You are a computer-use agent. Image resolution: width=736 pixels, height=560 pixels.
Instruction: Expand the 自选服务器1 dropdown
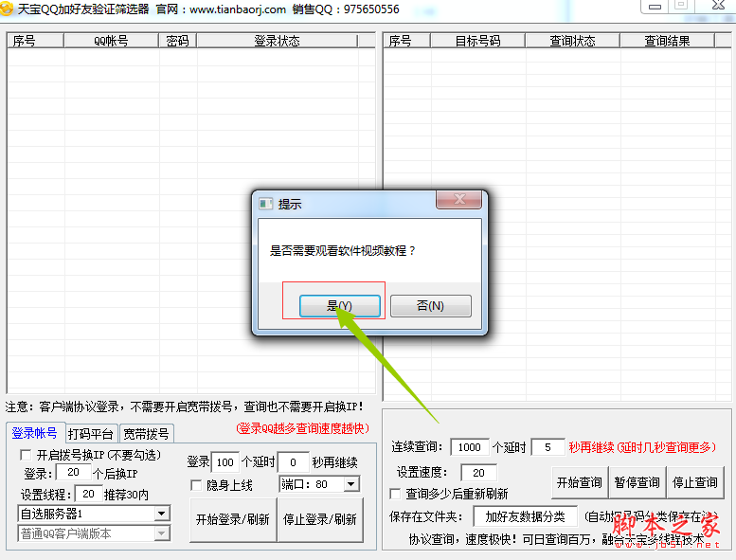click(161, 514)
